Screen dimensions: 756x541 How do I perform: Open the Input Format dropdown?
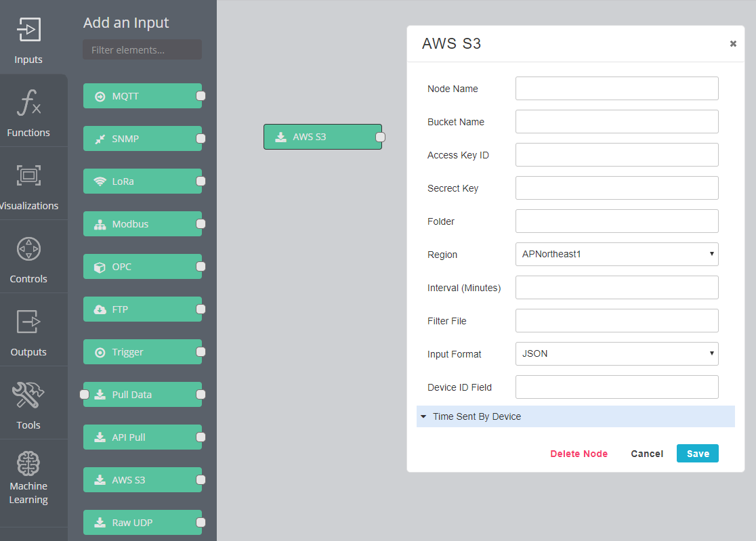(x=616, y=353)
